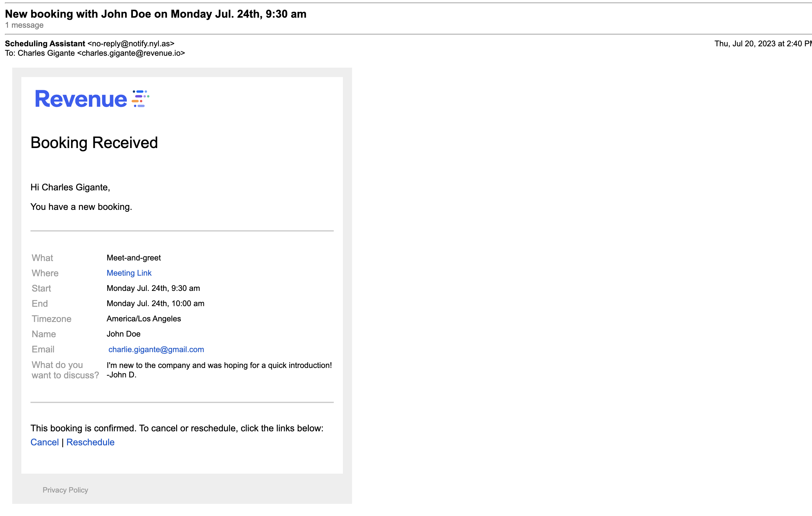Image resolution: width=812 pixels, height=516 pixels.
Task: Click the name value John Doe
Action: point(123,334)
